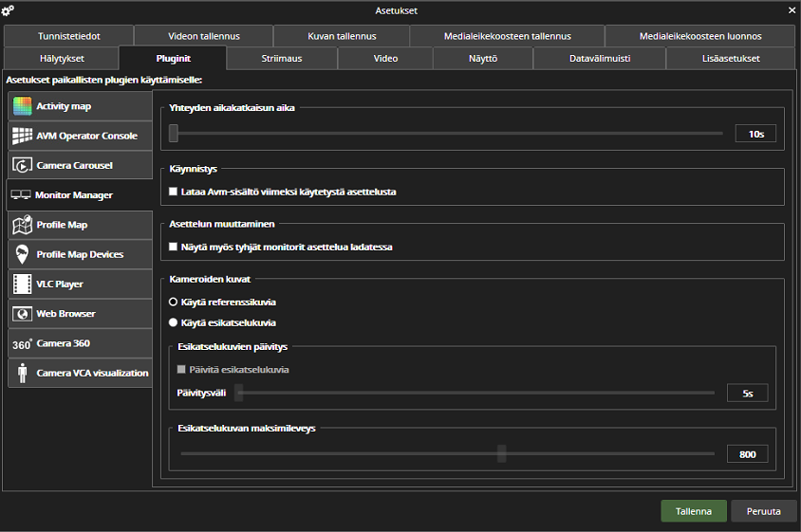Select Web Browser plugin label
Image resolution: width=801 pixels, height=532 pixels.
tap(65, 314)
